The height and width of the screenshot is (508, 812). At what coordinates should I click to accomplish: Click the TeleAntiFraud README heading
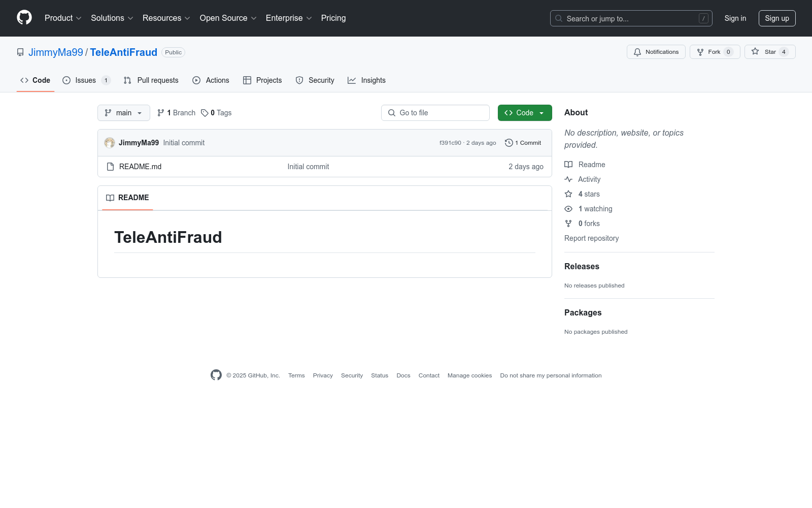(168, 237)
